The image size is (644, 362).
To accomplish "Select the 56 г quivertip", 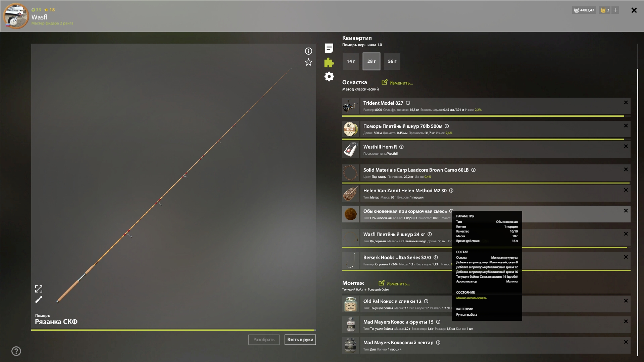I will point(392,61).
